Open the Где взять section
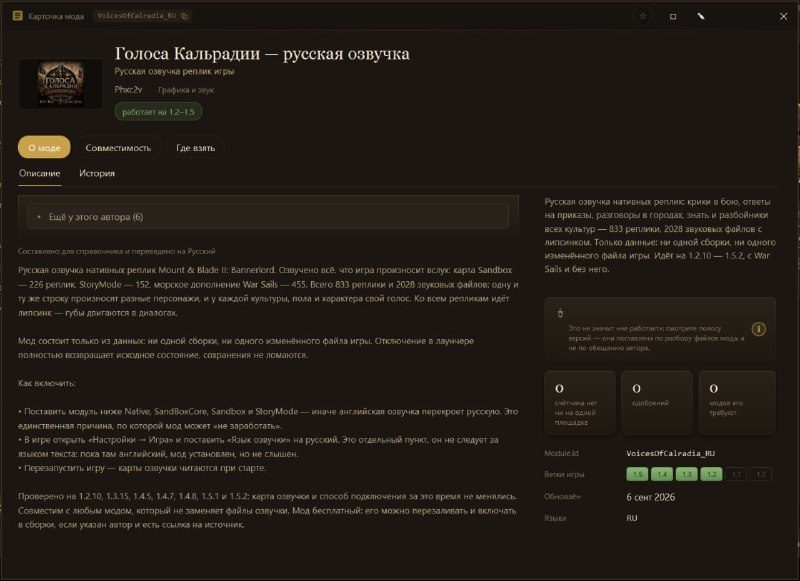 [x=195, y=147]
